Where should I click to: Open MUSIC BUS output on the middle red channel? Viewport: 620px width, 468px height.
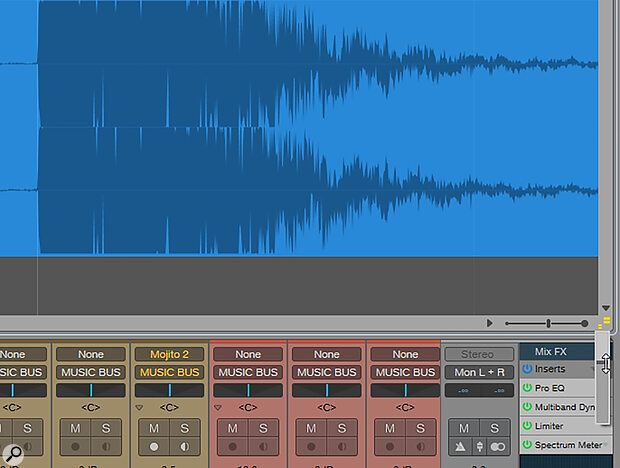coord(327,372)
